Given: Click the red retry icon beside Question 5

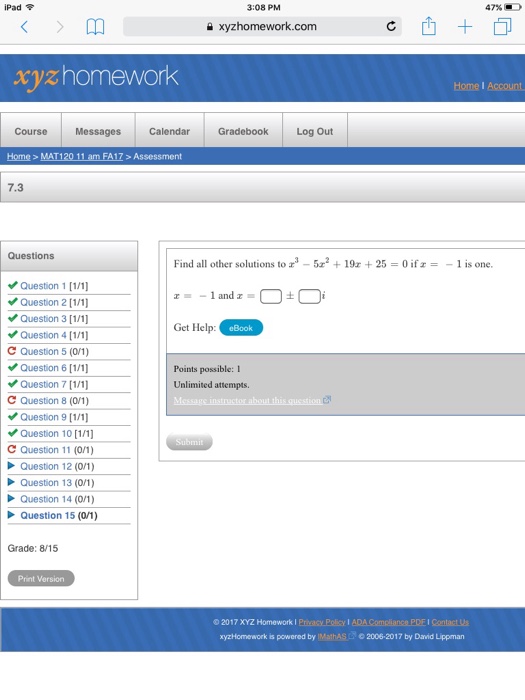Looking at the screenshot, I should pos(12,351).
